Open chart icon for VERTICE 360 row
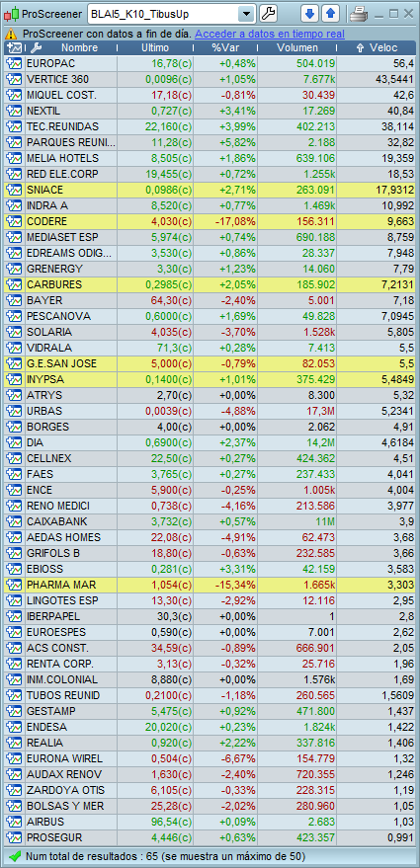 13,79
